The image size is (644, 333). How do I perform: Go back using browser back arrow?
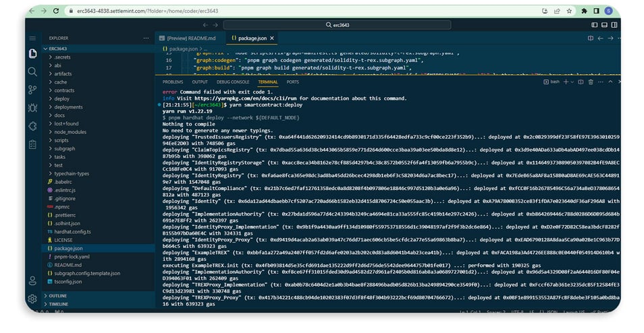pyautogui.click(x=32, y=11)
